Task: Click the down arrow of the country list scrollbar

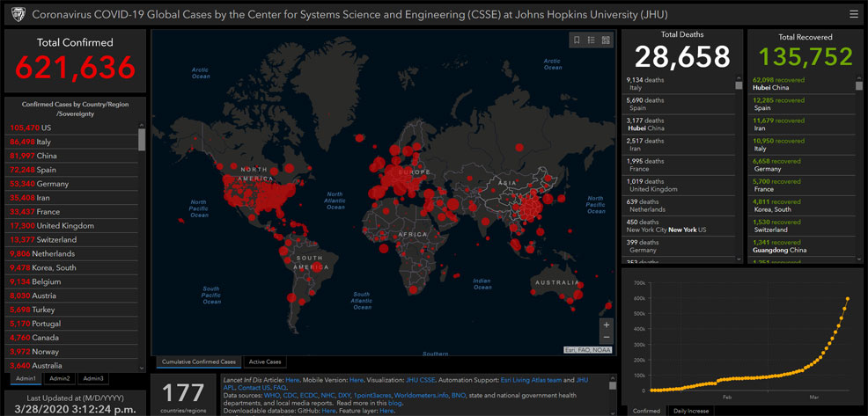Action: point(142,368)
